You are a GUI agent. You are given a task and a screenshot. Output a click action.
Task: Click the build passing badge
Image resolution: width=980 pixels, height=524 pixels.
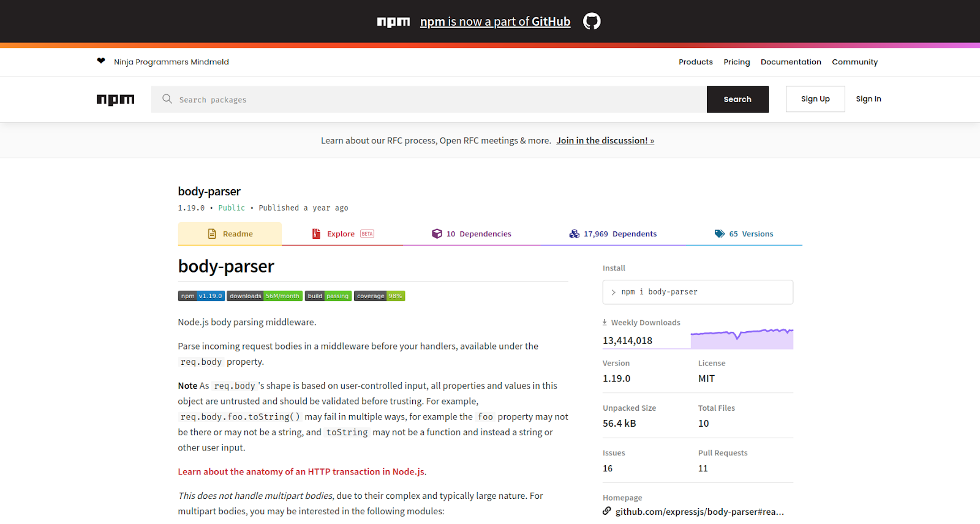(328, 296)
